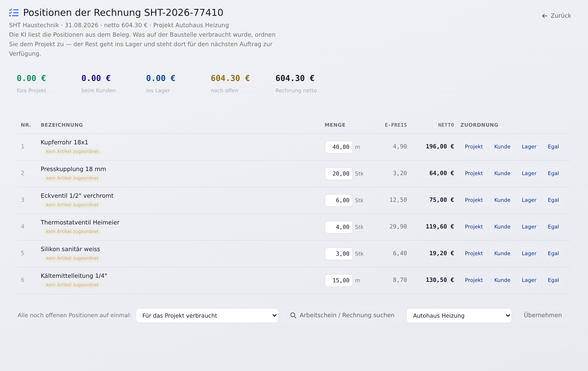Screen dimensions: 588x371
Task: Assign Kältemittelleitung 1/4" to Projekt
Action: click(474, 280)
